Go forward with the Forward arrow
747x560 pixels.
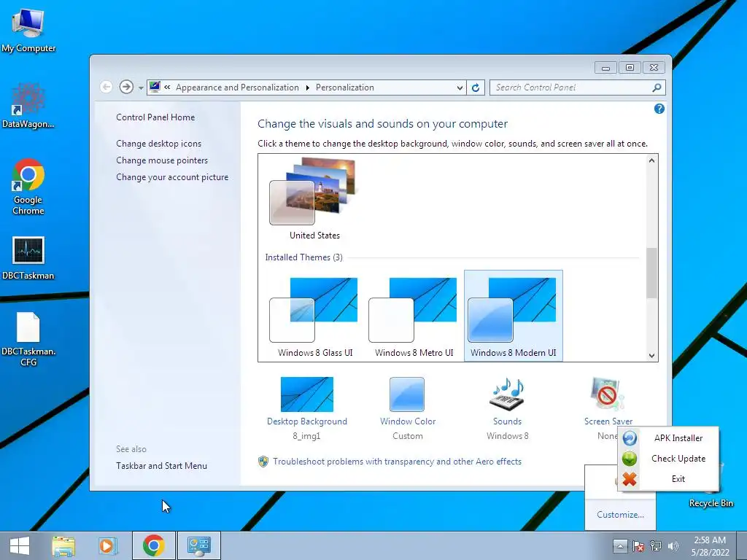click(x=126, y=87)
